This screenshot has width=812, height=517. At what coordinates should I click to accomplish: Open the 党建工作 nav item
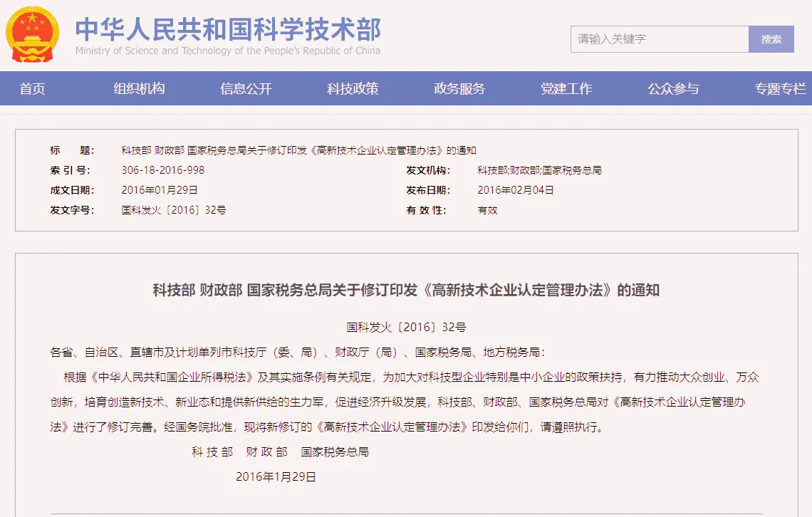566,88
